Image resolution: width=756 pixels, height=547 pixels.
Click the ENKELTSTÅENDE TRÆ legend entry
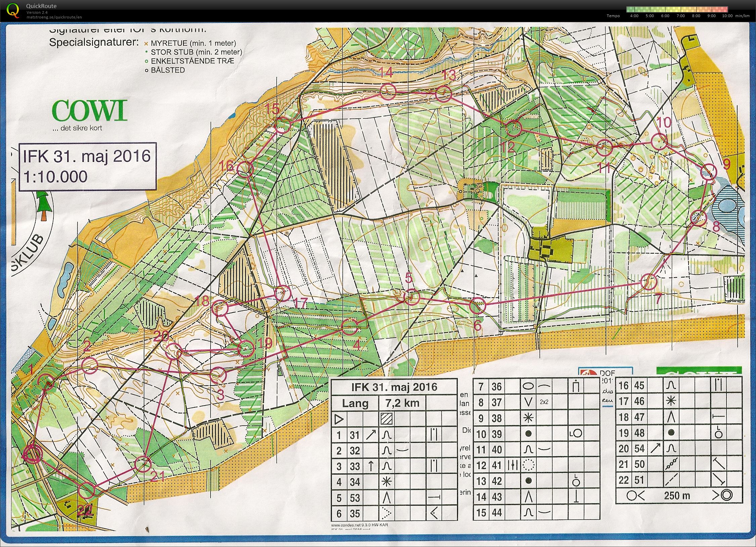[x=189, y=61]
